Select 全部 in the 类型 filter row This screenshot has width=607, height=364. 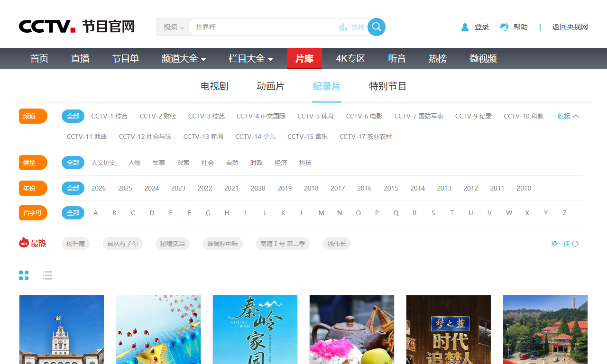[73, 163]
